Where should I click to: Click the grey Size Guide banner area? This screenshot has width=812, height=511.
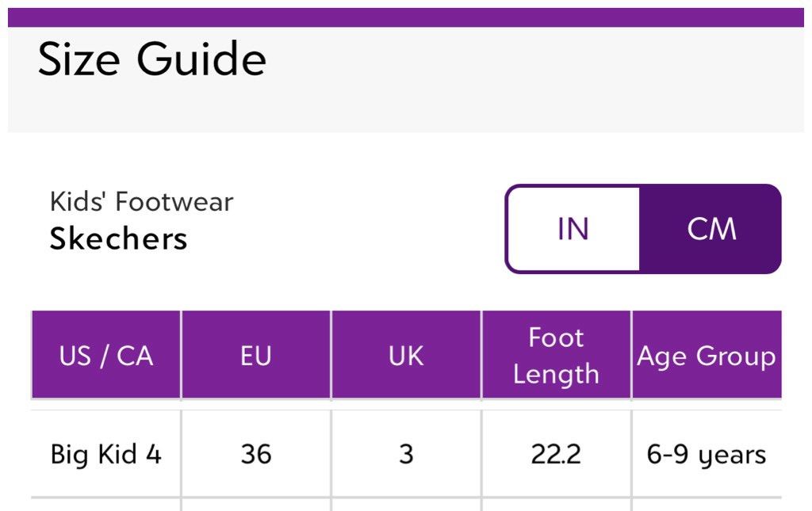click(x=406, y=80)
